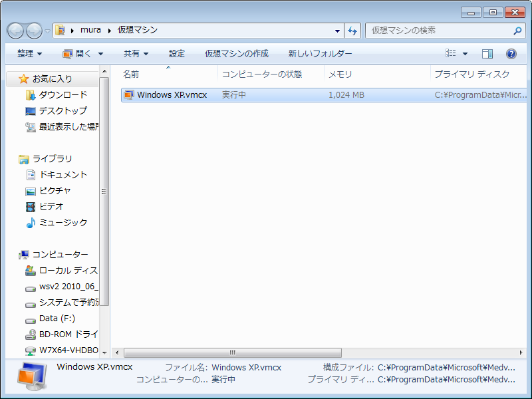Click the Windows XP.vmcx file icon
532x399 pixels.
[129, 95]
